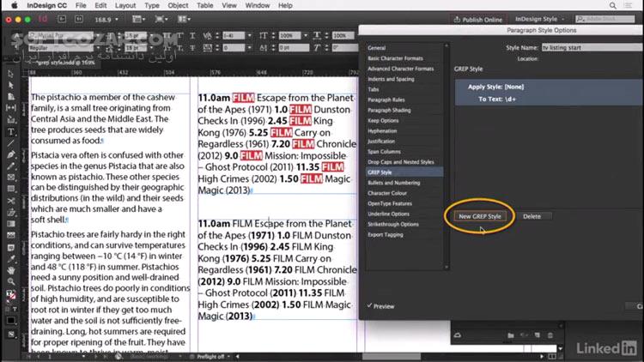This screenshot has width=644, height=362.
Task: Select the Zoom tool magnifier
Action: (10, 281)
